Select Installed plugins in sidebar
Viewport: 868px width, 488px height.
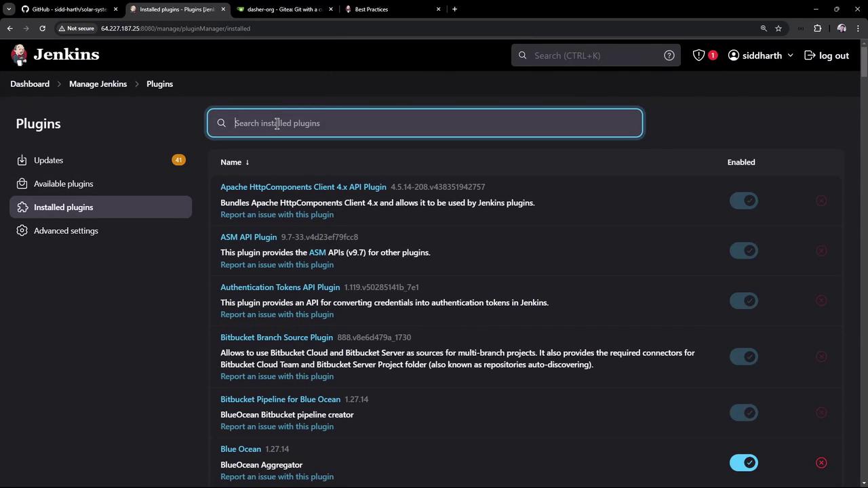pos(101,207)
